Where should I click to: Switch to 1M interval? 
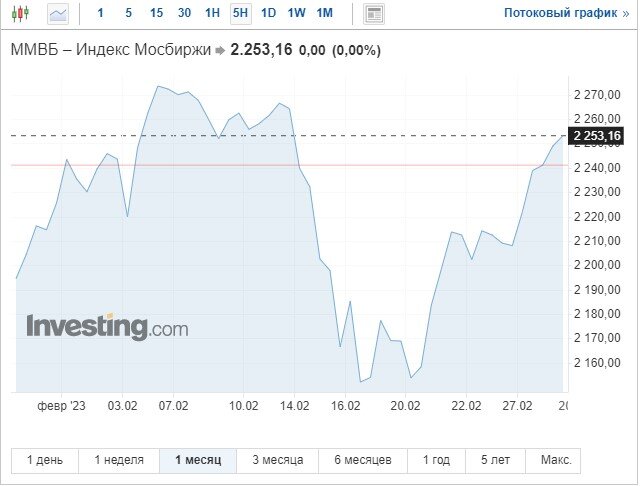pos(324,13)
